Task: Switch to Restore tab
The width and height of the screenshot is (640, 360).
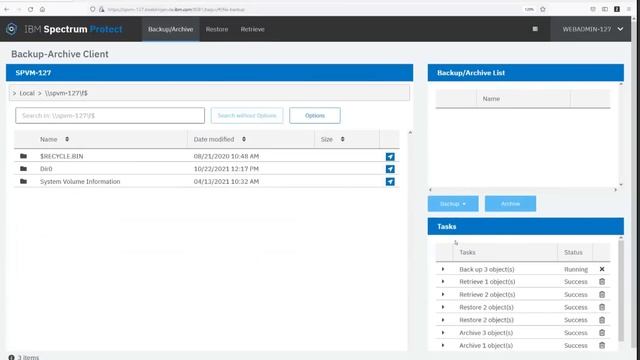Action: [217, 29]
